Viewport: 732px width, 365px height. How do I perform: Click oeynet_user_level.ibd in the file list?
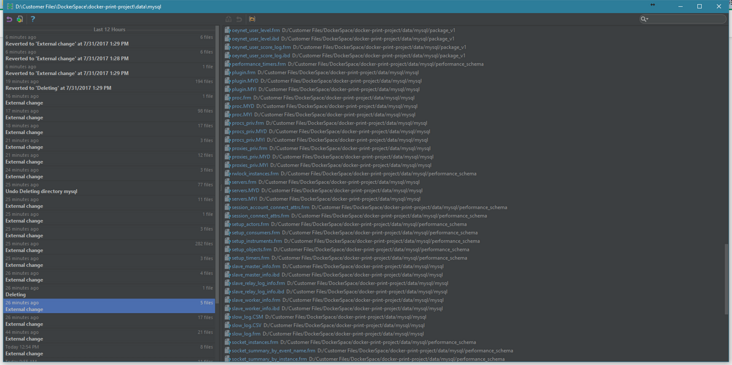pyautogui.click(x=255, y=39)
